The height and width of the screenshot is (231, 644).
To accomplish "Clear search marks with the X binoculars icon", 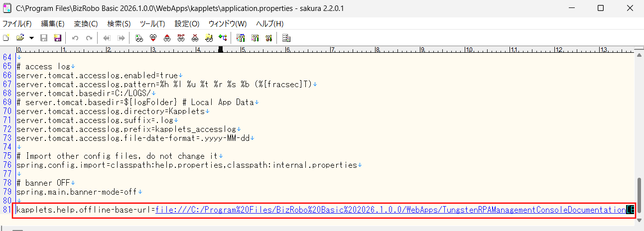I will pos(195,38).
